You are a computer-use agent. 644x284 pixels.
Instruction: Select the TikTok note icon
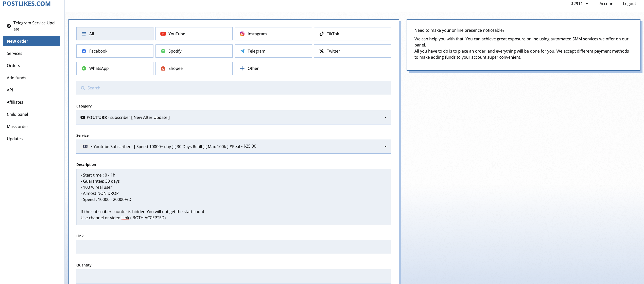pos(321,34)
